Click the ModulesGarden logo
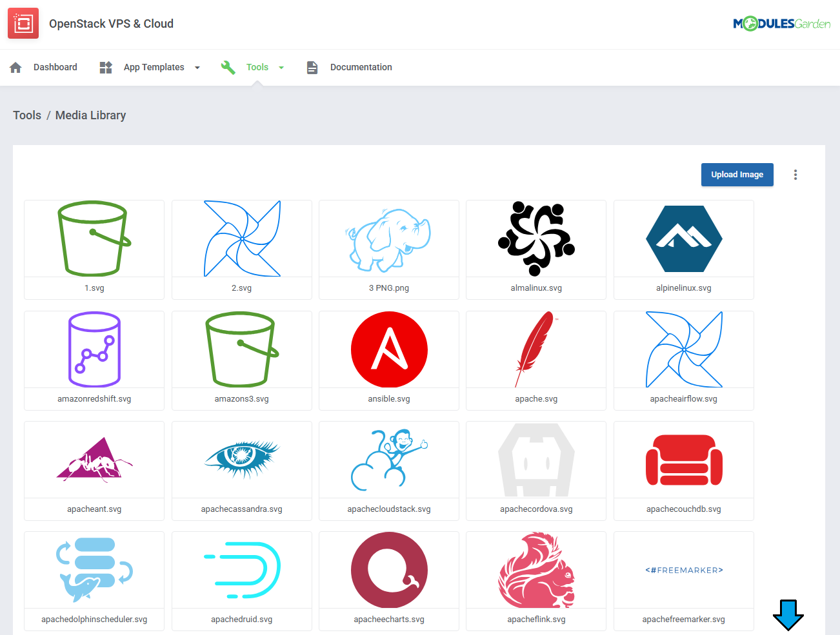 pyautogui.click(x=781, y=24)
